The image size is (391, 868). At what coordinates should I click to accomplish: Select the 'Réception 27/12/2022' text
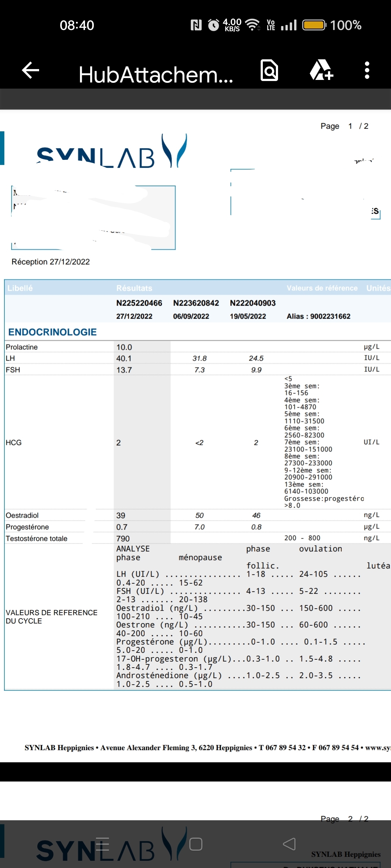click(x=51, y=262)
